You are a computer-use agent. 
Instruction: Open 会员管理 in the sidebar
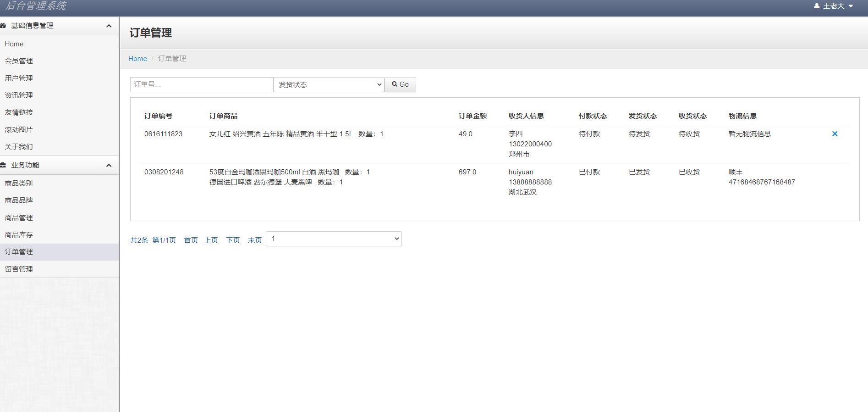tap(19, 61)
